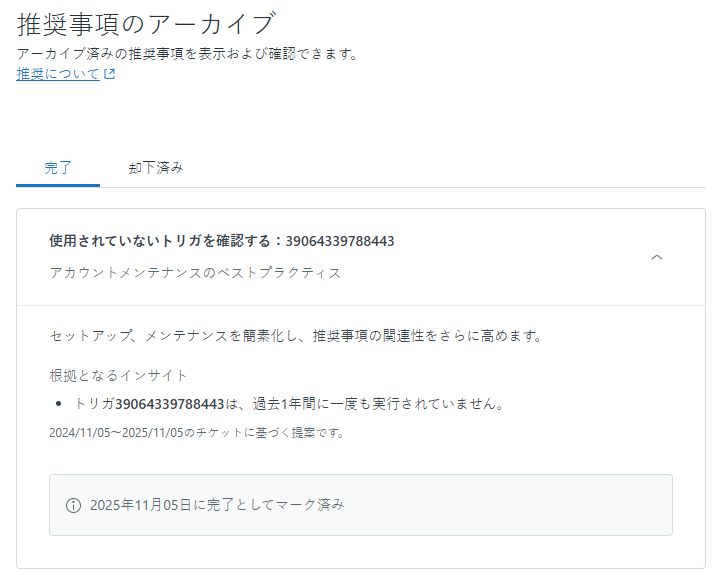The width and height of the screenshot is (713, 579).
Task: Click the text 過去1年間に一度も実行されていません
Action: click(x=375, y=404)
